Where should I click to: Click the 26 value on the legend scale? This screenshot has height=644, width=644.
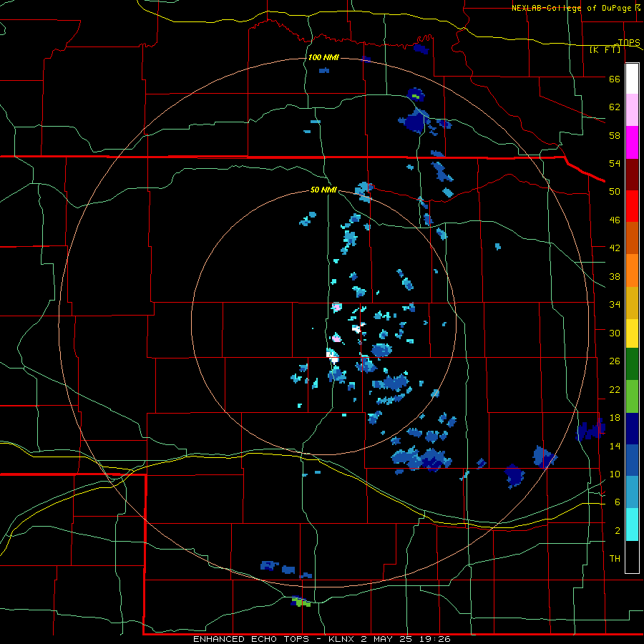[615, 361]
